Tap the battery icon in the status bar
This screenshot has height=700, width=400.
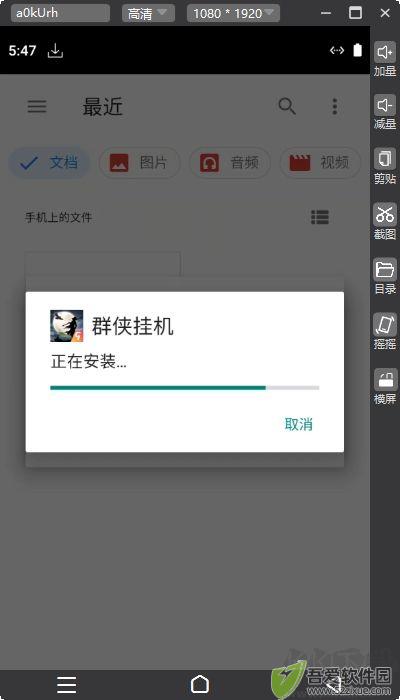pos(358,50)
